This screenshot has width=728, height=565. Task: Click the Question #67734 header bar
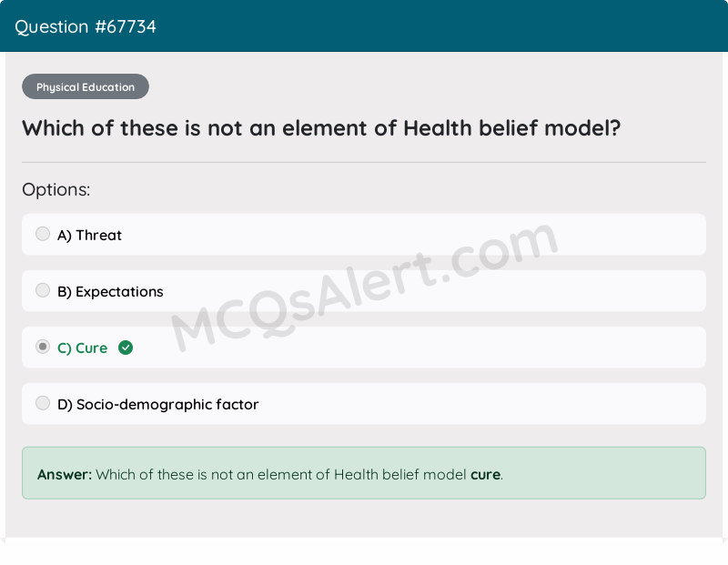[x=364, y=26]
